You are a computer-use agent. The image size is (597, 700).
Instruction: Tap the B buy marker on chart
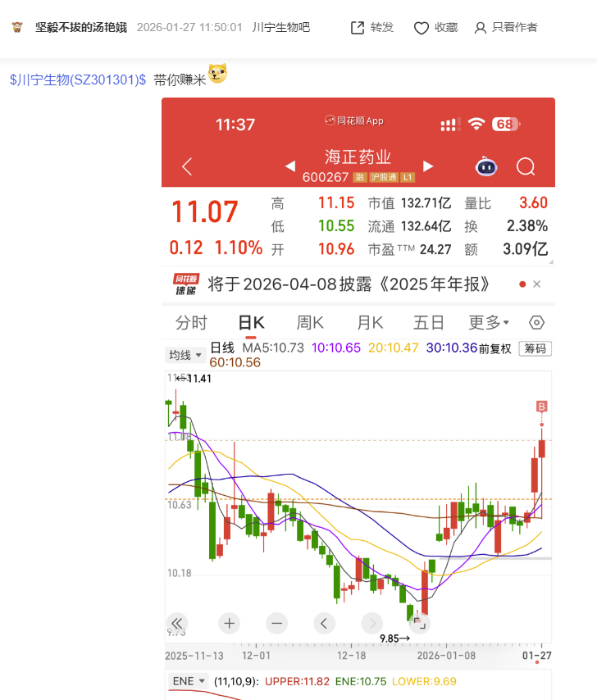pos(541,407)
